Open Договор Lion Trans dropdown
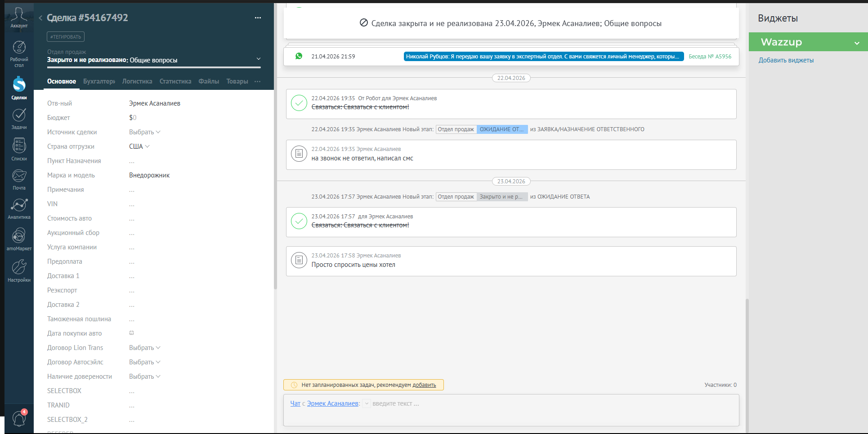The height and width of the screenshot is (434, 868). [x=145, y=348]
